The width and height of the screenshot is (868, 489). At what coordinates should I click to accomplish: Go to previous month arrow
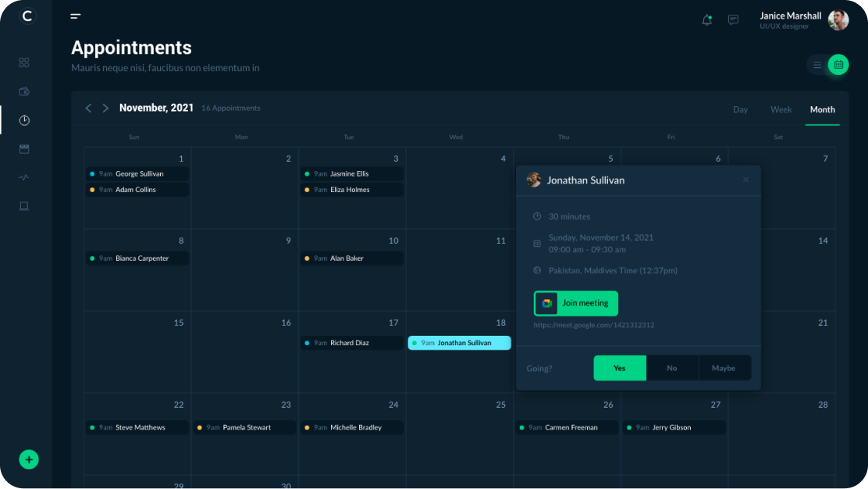(88, 108)
